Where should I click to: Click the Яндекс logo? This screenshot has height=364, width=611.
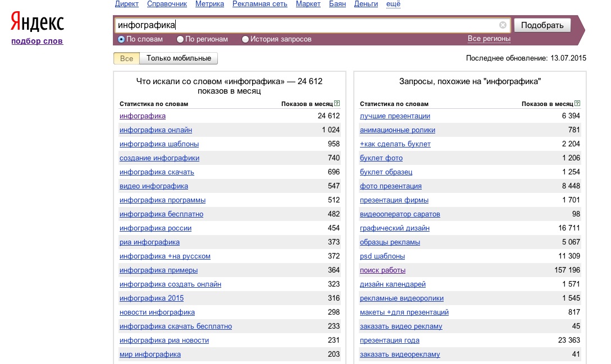38,23
